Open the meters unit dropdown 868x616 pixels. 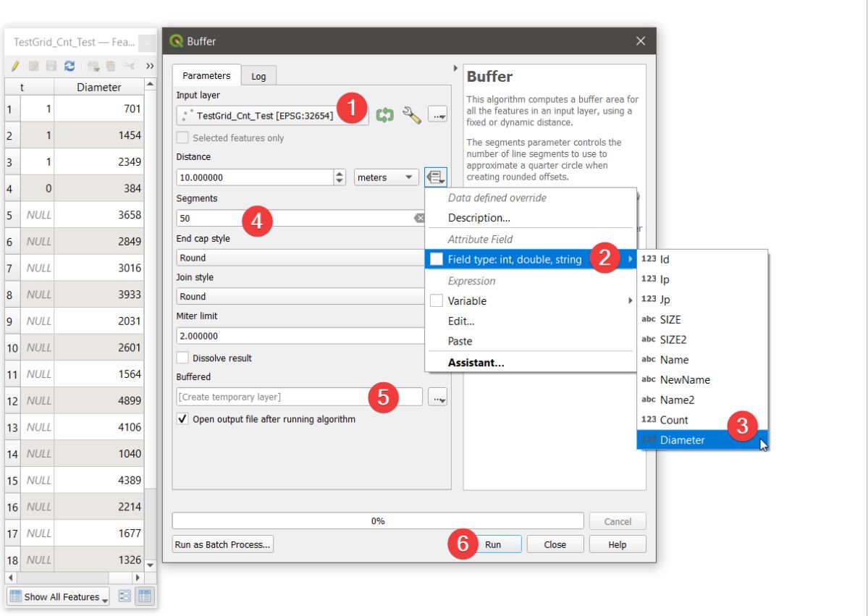point(386,177)
